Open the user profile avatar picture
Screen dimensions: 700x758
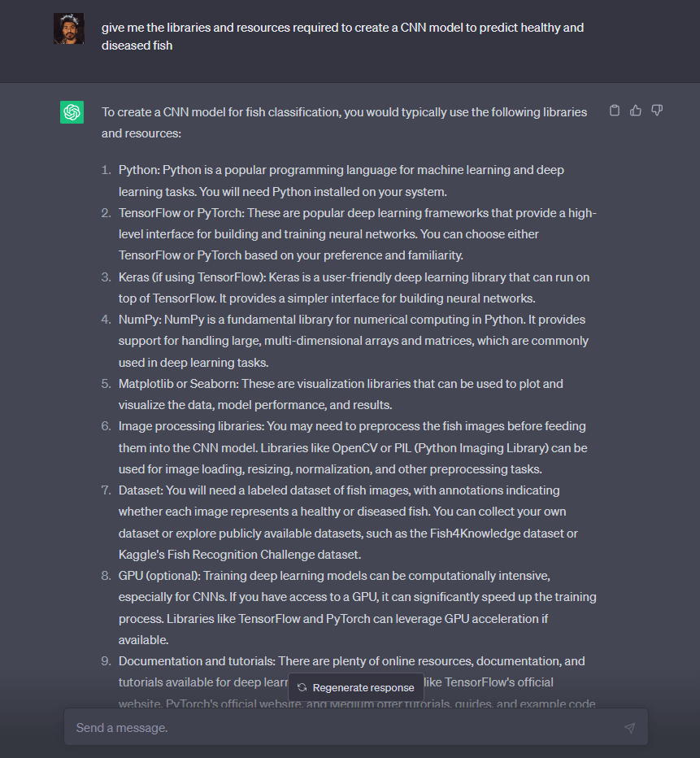tap(69, 28)
